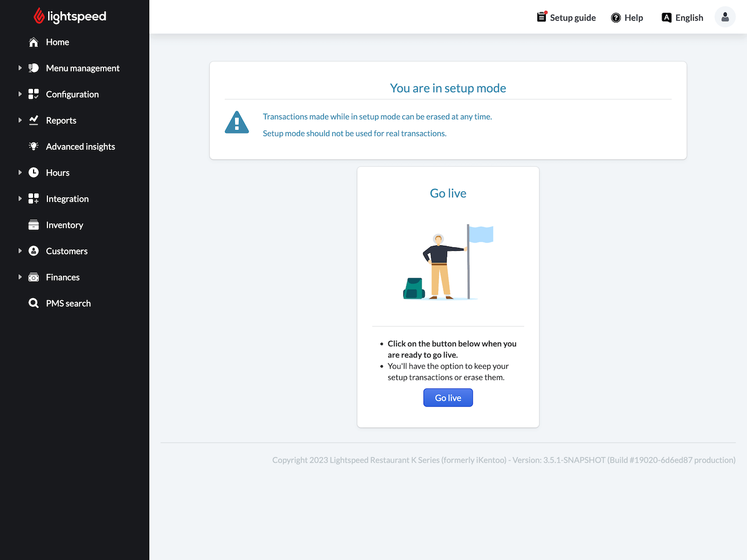The height and width of the screenshot is (560, 747).
Task: Expand the Reports section arrow
Action: (x=20, y=120)
